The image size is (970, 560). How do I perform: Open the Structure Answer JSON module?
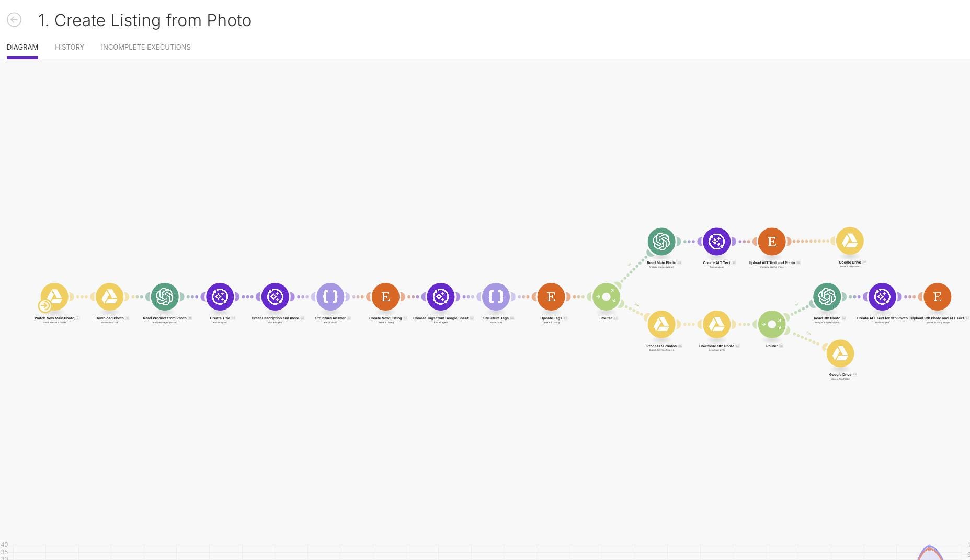point(330,296)
